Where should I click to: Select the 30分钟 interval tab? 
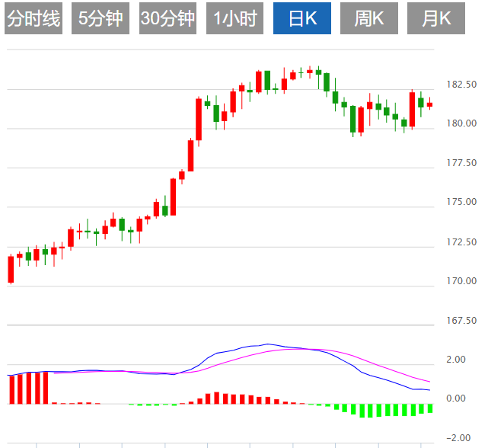pos(167,18)
